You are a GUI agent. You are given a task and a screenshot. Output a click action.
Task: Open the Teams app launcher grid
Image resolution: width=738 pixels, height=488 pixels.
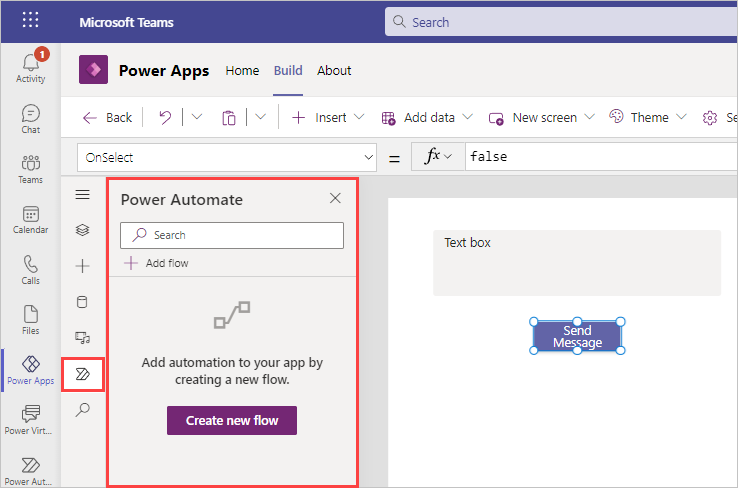tap(31, 20)
